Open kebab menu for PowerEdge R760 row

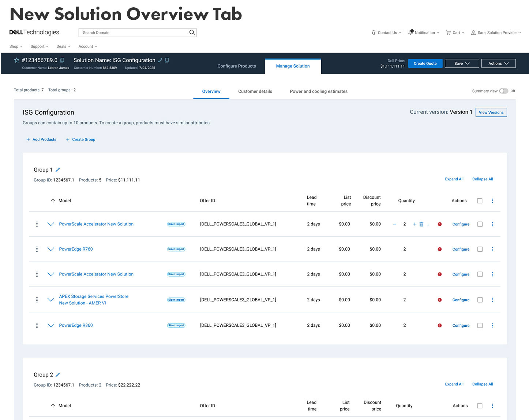pos(492,249)
